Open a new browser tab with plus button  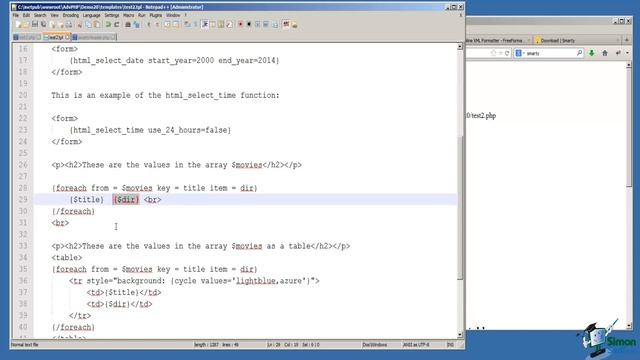[x=627, y=40]
